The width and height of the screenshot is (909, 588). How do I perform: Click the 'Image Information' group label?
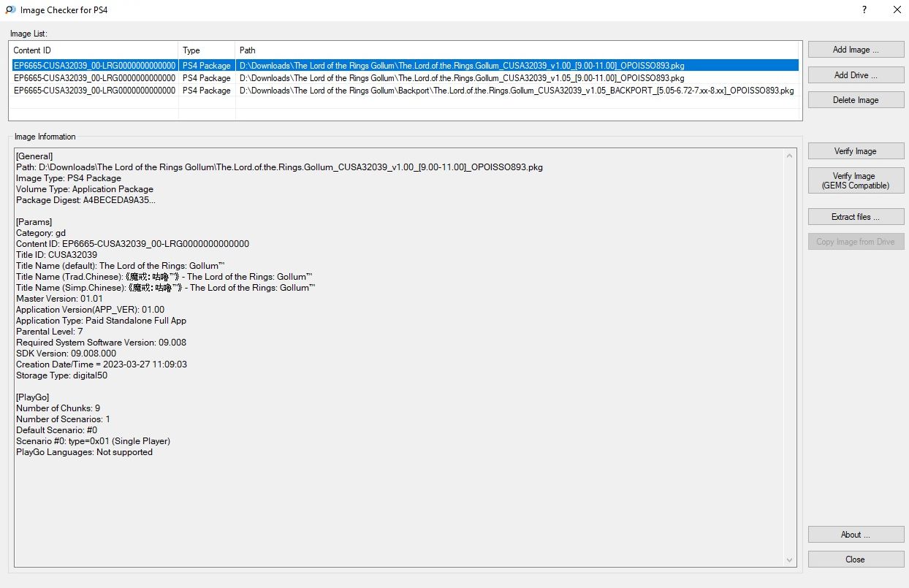tap(45, 137)
